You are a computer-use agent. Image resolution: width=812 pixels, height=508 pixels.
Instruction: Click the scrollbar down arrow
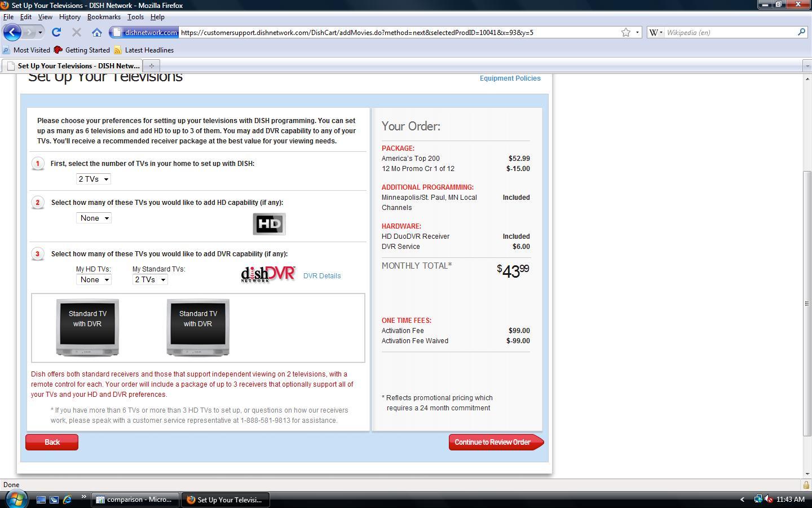coord(807,474)
